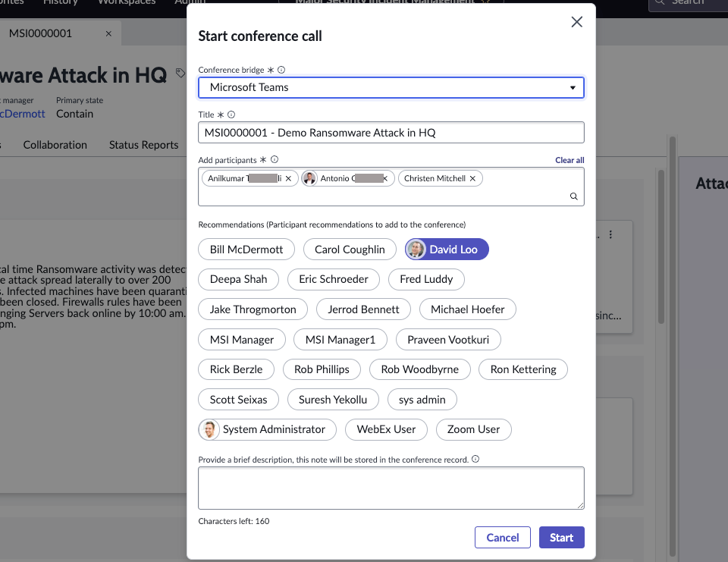Start the conference call
The height and width of the screenshot is (562, 728).
click(561, 538)
